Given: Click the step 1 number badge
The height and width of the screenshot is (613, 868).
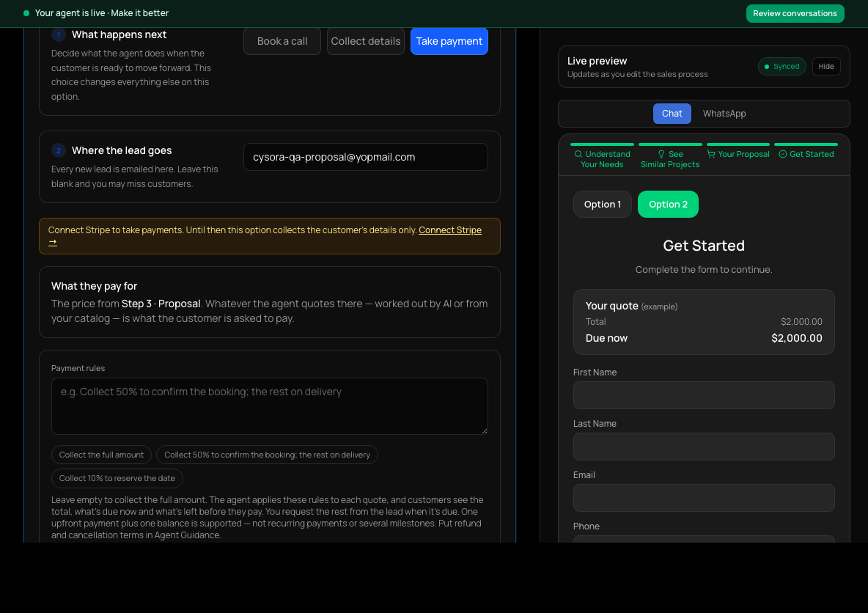Looking at the screenshot, I should (x=59, y=34).
